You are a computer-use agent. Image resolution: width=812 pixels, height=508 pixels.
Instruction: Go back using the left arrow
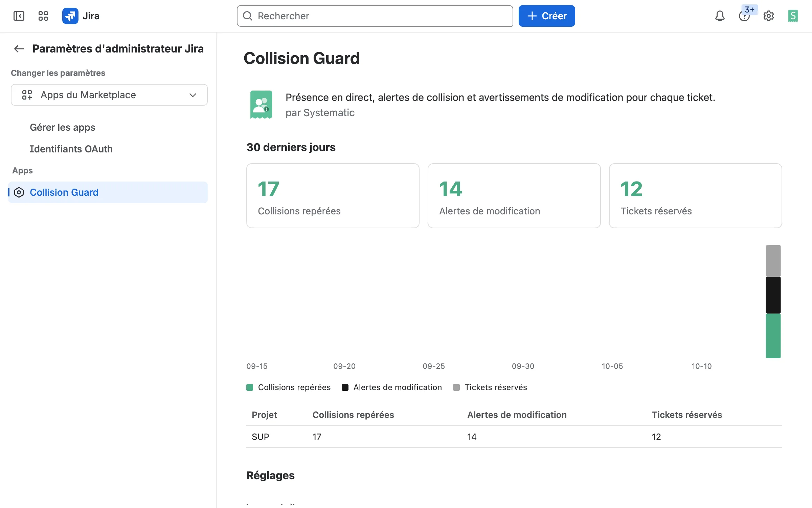(19, 49)
